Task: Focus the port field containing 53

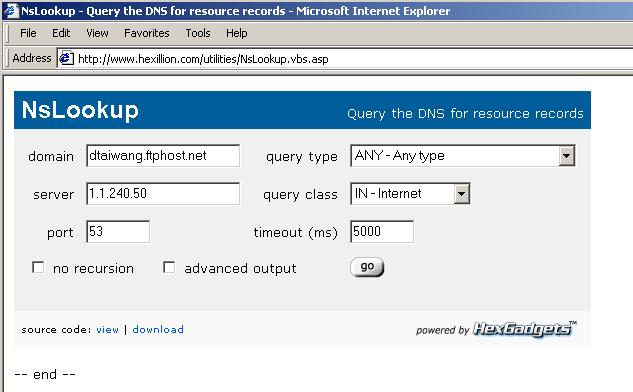Action: [x=118, y=232]
